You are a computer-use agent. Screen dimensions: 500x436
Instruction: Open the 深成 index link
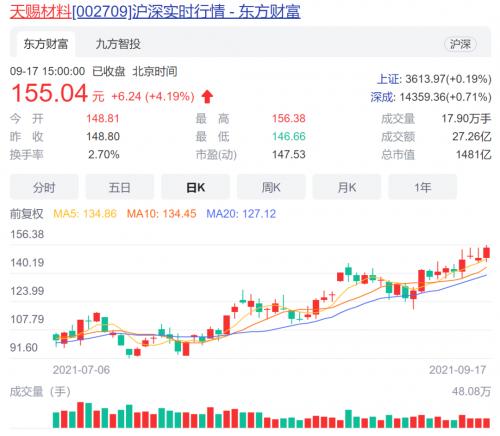tap(382, 97)
